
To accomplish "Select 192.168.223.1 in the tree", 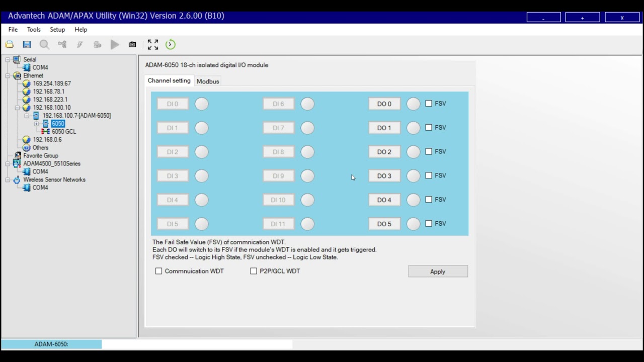I will pos(50,100).
